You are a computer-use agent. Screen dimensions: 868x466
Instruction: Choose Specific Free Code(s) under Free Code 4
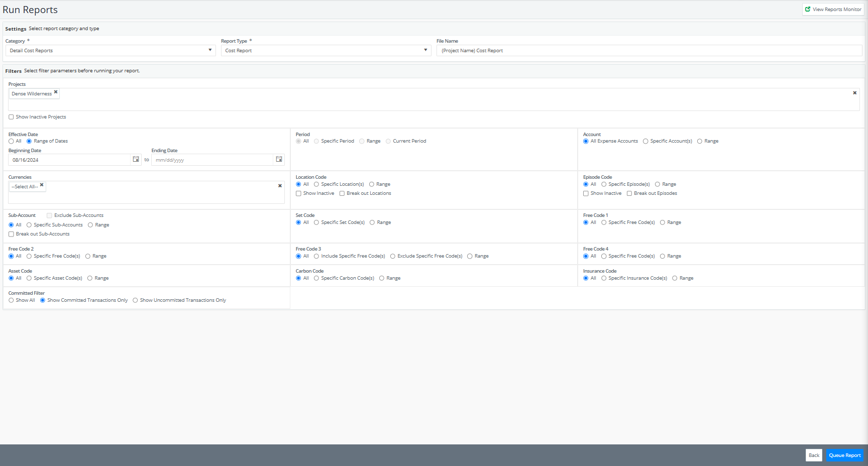click(x=604, y=256)
